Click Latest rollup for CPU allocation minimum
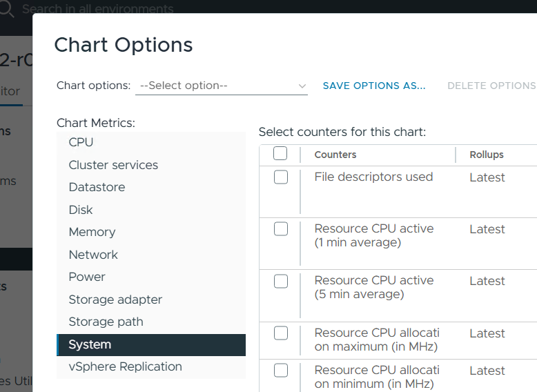The height and width of the screenshot is (392, 537). tap(487, 371)
